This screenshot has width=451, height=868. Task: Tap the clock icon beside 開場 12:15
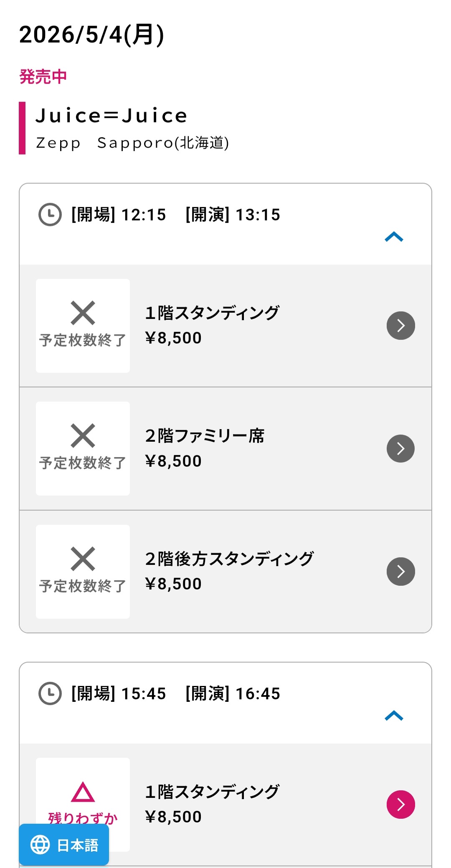click(50, 215)
